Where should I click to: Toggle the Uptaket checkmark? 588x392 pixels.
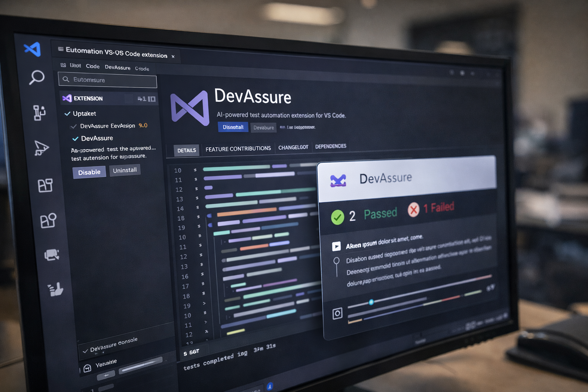[x=67, y=113]
